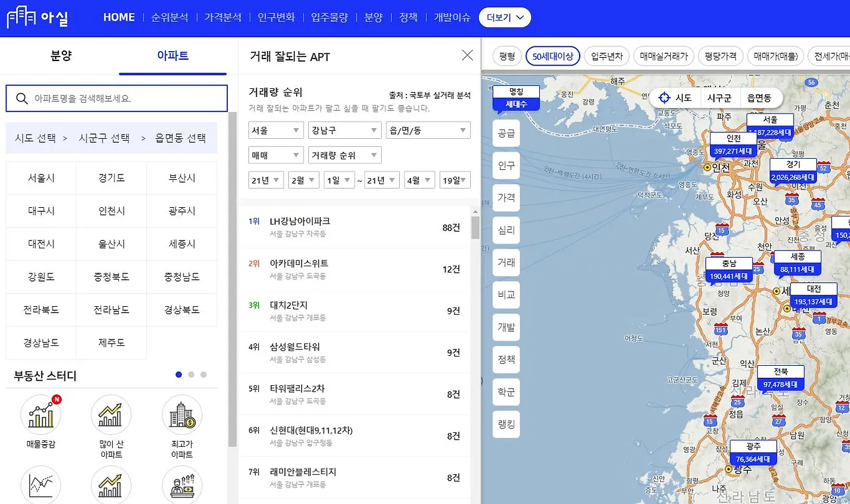Open the 랭킹 ranking panel
Viewport: 850px width, 504px height.
pyautogui.click(x=505, y=424)
